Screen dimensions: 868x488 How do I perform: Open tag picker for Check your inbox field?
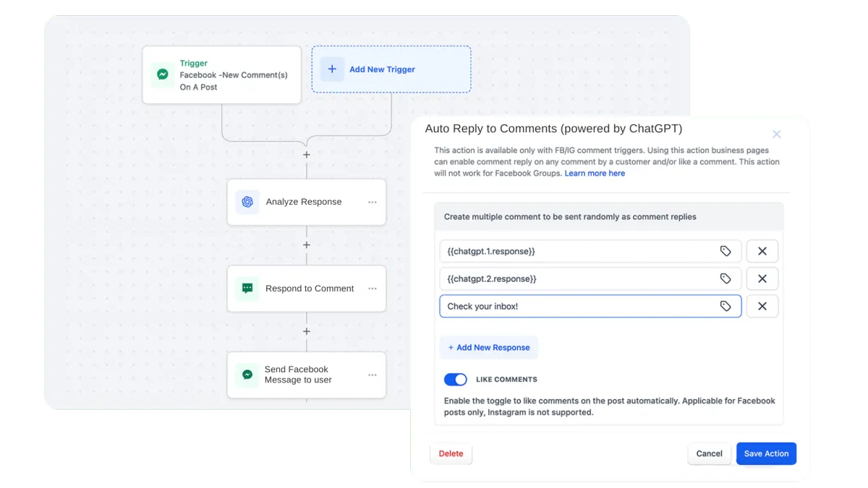(x=726, y=307)
